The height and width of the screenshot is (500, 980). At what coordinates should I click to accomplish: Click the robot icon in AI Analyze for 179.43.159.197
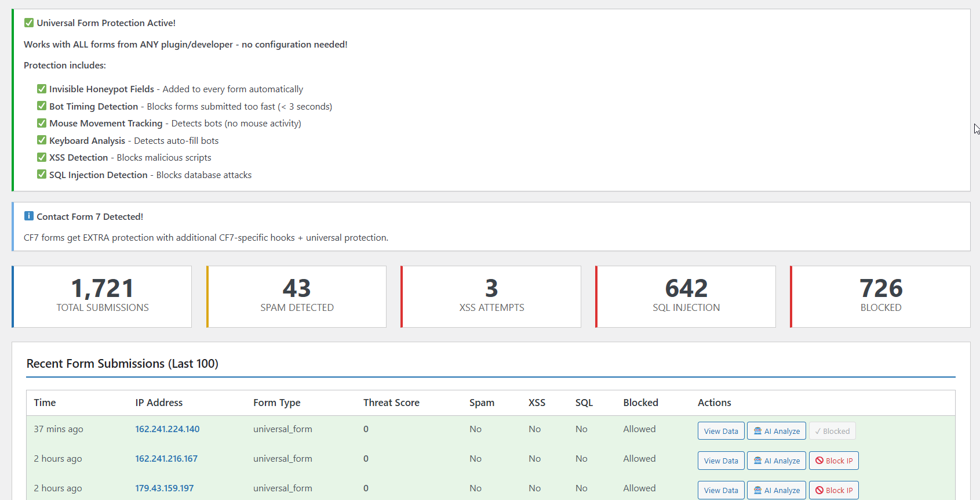click(x=757, y=490)
